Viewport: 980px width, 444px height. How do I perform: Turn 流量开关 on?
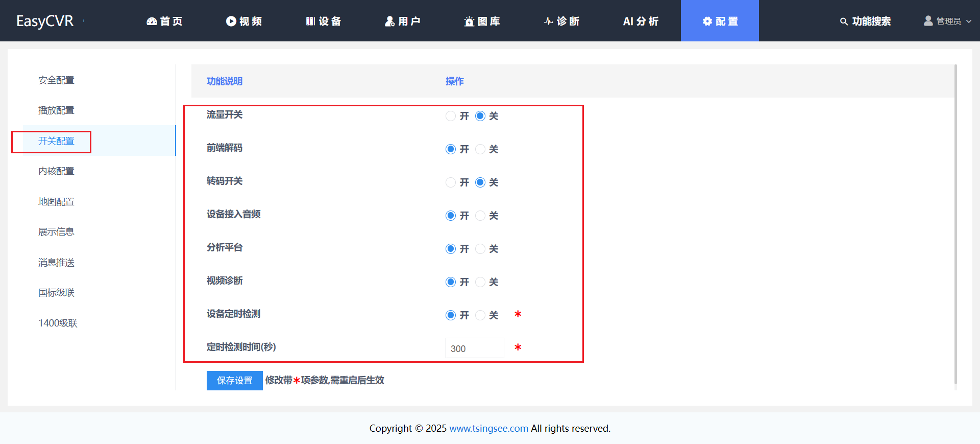click(x=451, y=116)
